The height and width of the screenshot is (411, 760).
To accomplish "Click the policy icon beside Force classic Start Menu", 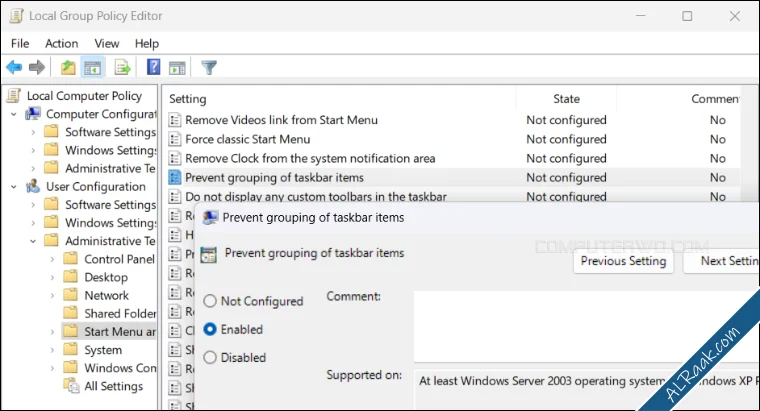I will click(x=174, y=140).
